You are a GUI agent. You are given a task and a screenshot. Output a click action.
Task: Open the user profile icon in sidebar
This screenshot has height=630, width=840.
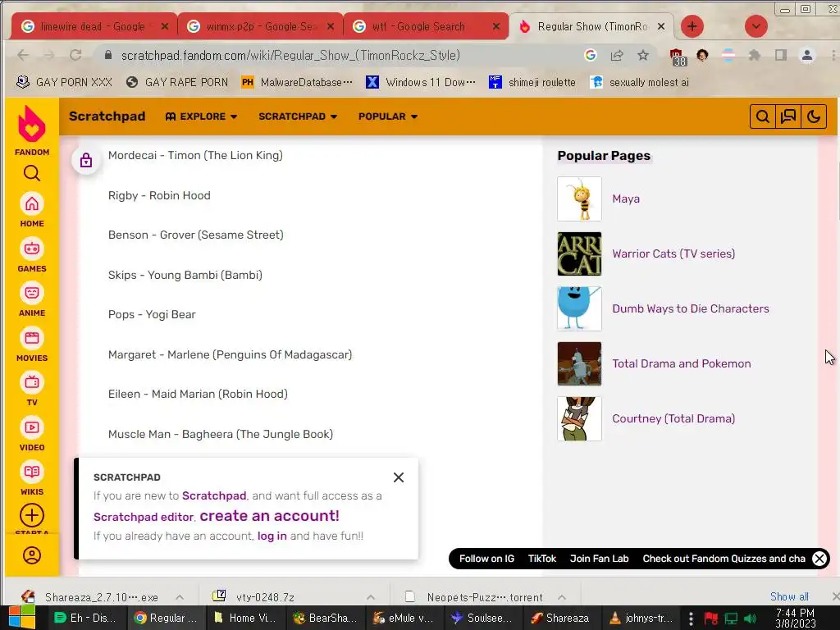32,555
